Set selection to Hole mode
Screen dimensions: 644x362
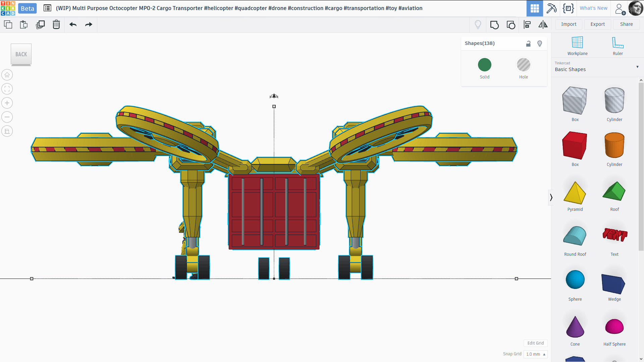click(523, 65)
